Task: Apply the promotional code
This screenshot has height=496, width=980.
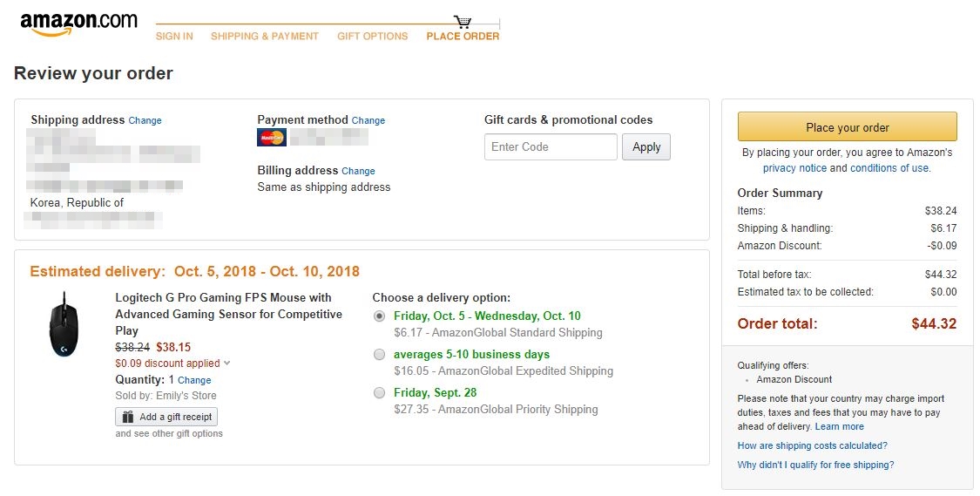Action: click(646, 147)
